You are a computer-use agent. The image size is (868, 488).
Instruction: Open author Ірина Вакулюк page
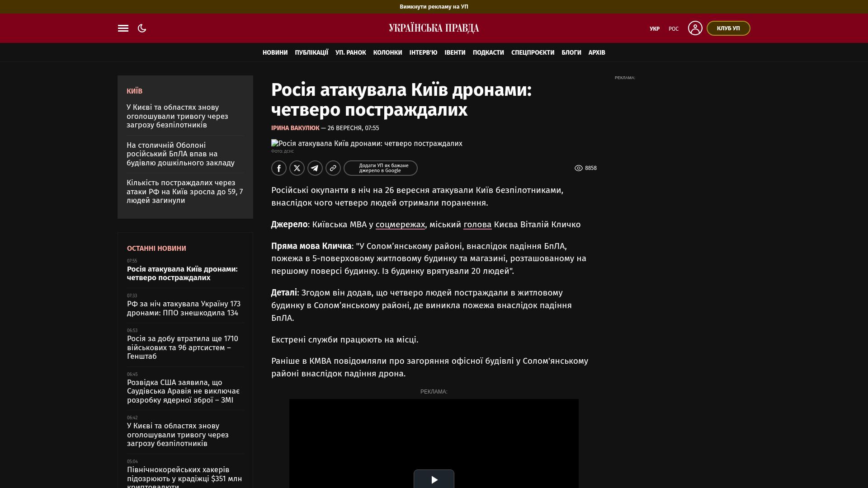coord(295,128)
